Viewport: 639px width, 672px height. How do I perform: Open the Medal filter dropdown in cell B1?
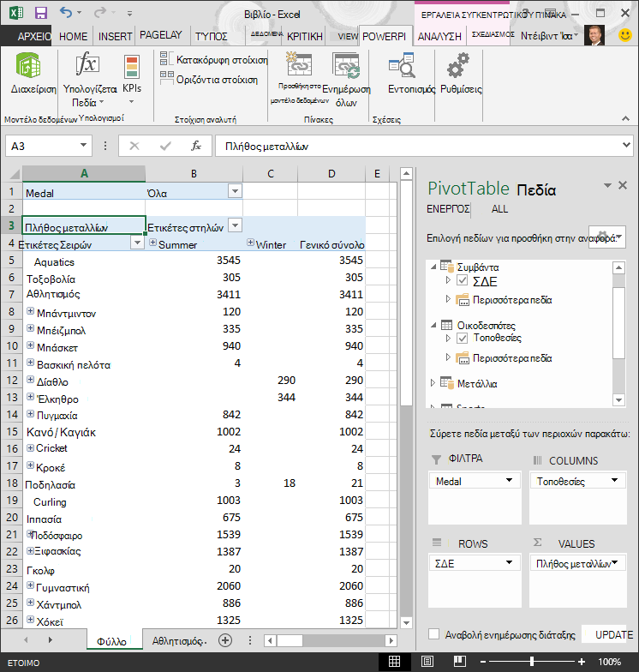coord(235,190)
